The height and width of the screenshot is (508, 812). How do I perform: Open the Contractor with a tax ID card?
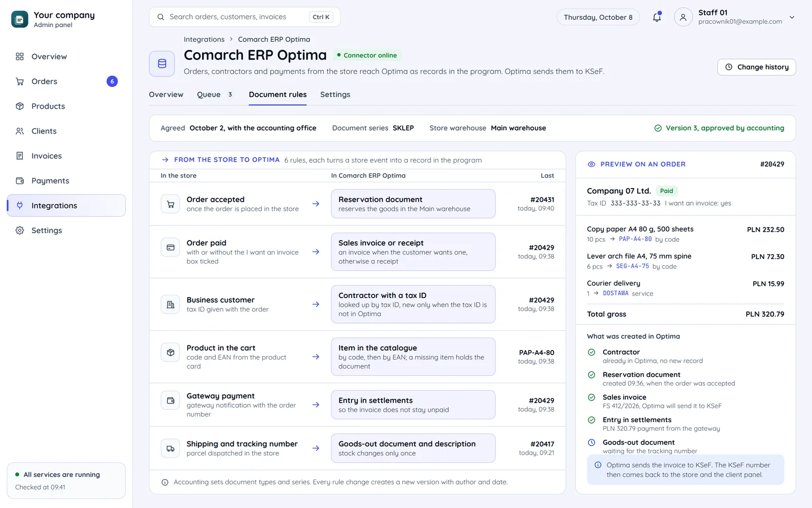(x=413, y=304)
